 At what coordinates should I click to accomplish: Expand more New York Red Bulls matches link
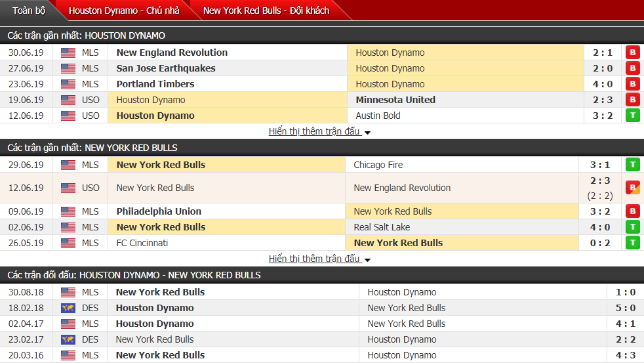point(319,259)
